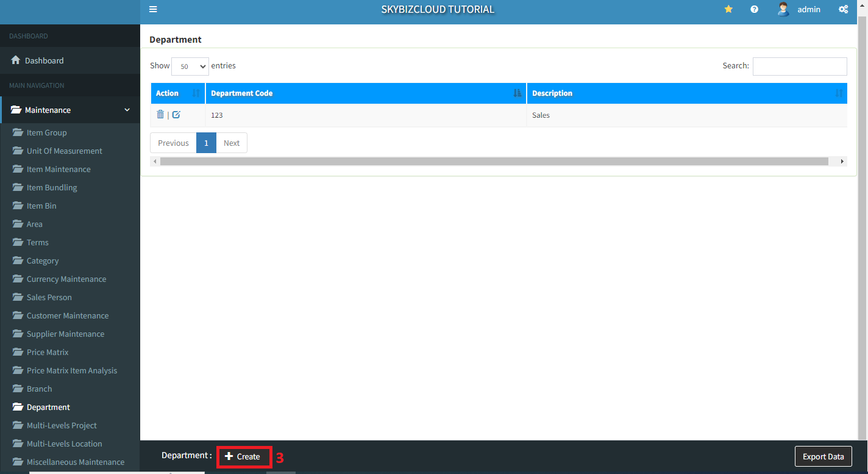Viewport: 868px width, 474px height.
Task: Click the Export Data button
Action: coord(823,456)
